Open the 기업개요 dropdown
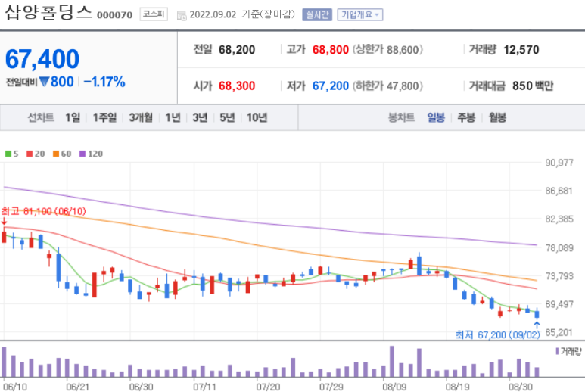The height and width of the screenshot is (392, 585). [x=360, y=14]
